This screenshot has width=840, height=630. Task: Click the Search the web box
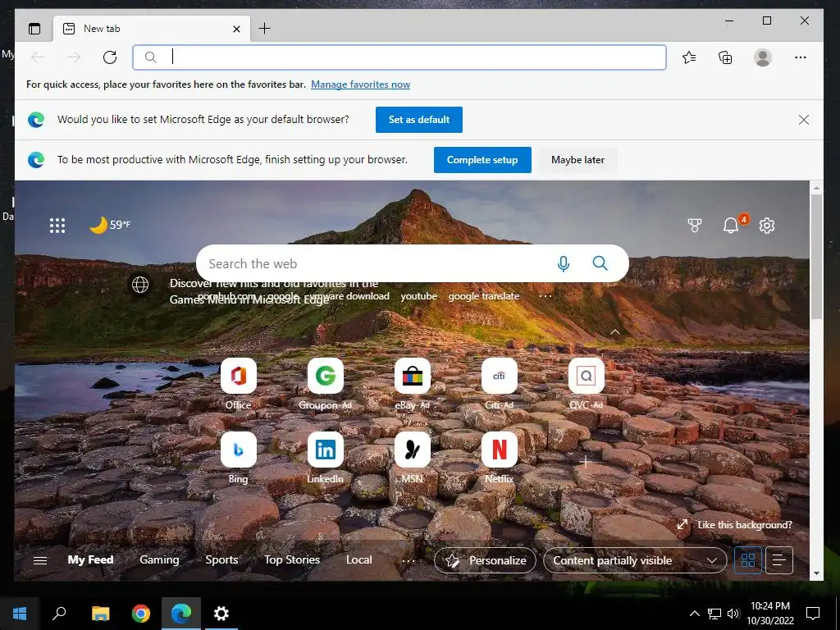413,263
